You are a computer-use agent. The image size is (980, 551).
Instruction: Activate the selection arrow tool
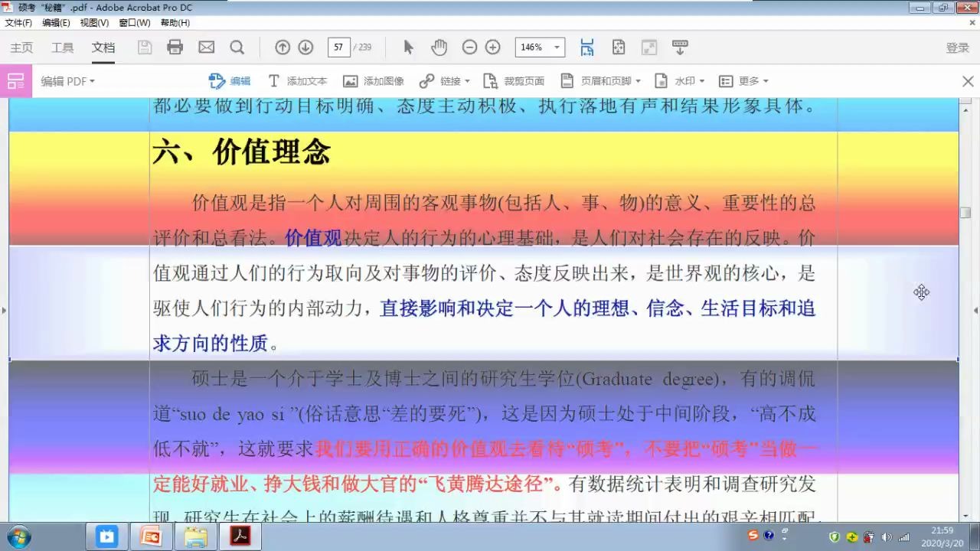click(408, 47)
